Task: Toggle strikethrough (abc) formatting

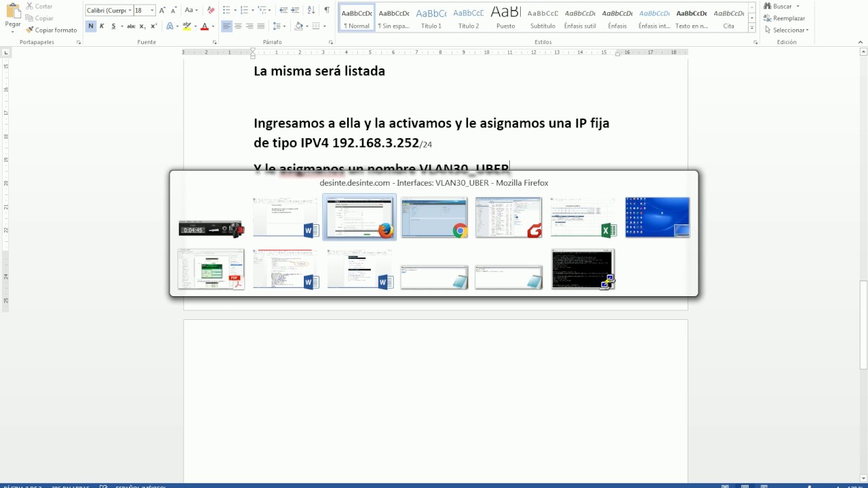Action: (x=131, y=26)
